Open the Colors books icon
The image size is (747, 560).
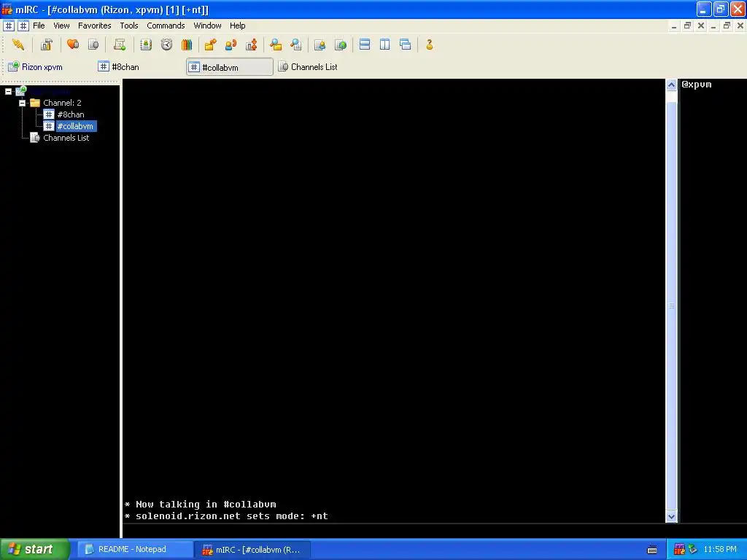point(187,44)
